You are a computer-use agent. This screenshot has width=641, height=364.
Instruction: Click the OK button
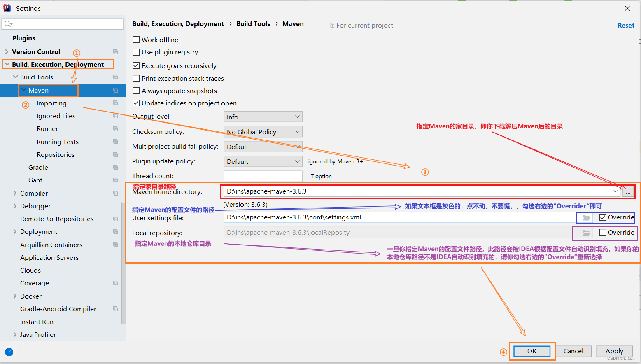[532, 351]
